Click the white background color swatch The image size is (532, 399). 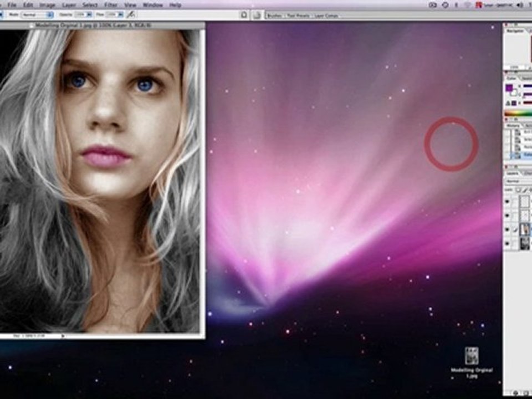(514, 93)
